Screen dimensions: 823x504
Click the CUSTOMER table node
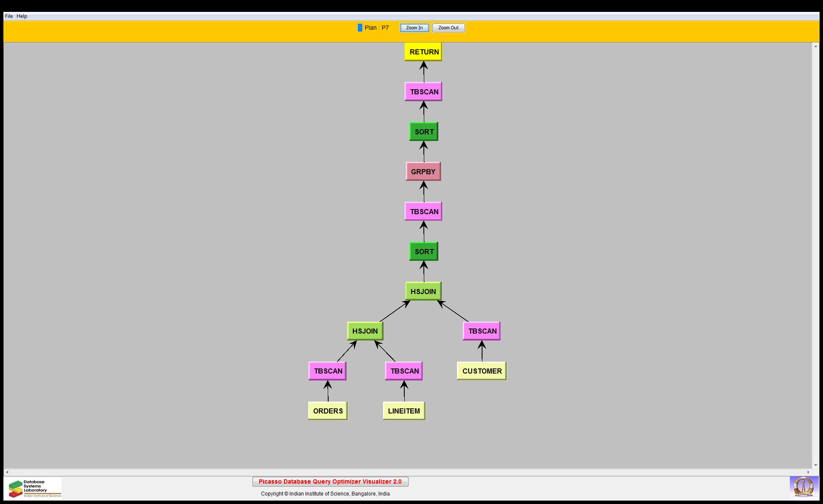click(482, 371)
